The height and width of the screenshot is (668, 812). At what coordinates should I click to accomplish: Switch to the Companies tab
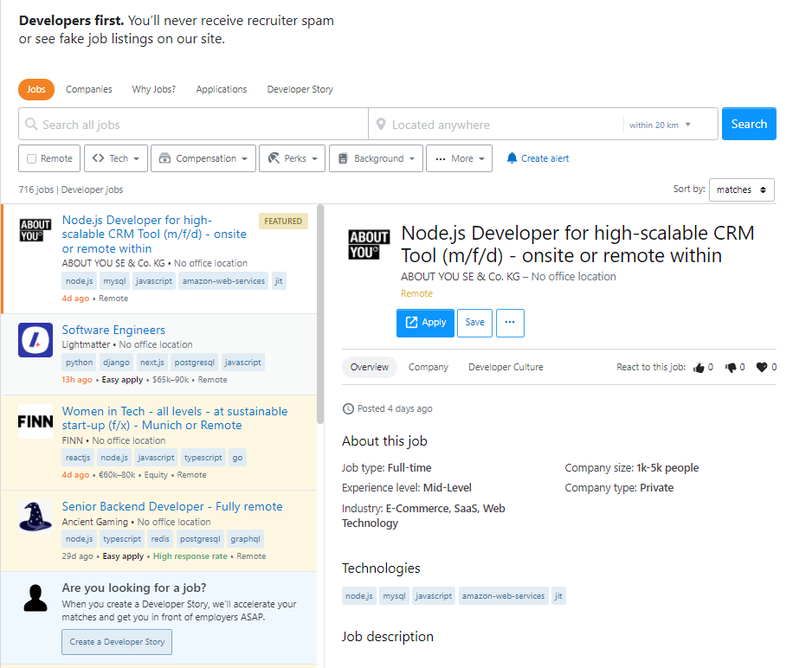coord(89,89)
